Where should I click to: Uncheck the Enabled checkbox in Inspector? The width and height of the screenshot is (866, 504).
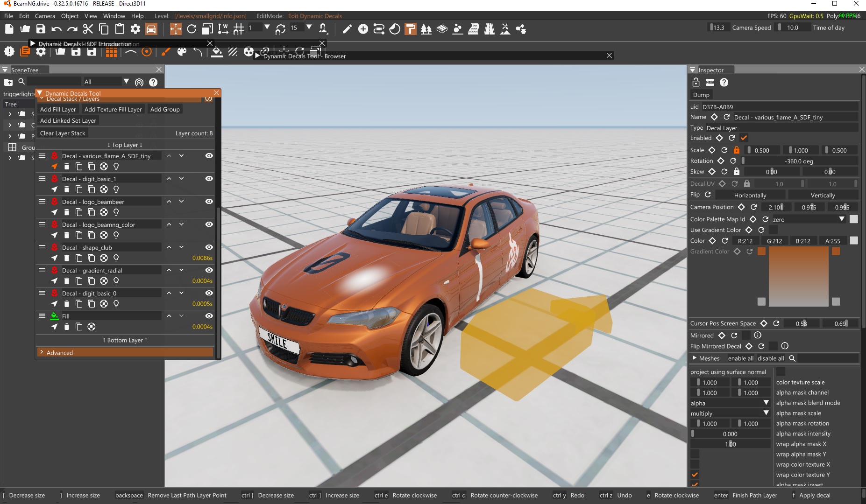click(744, 138)
